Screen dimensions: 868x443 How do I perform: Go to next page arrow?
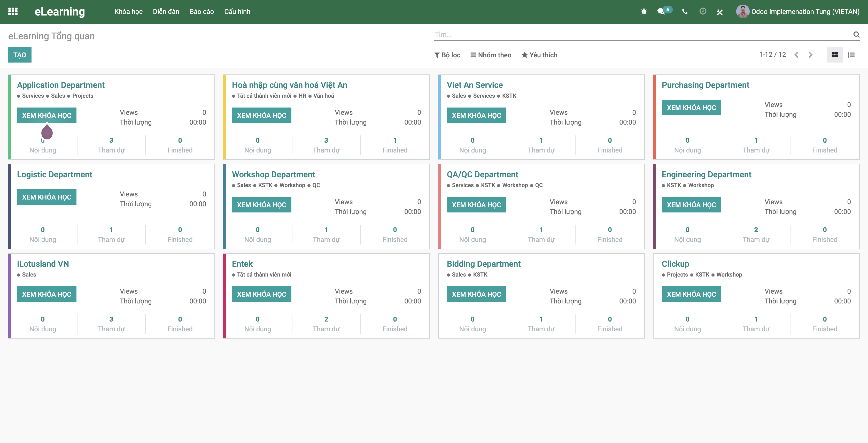point(810,55)
